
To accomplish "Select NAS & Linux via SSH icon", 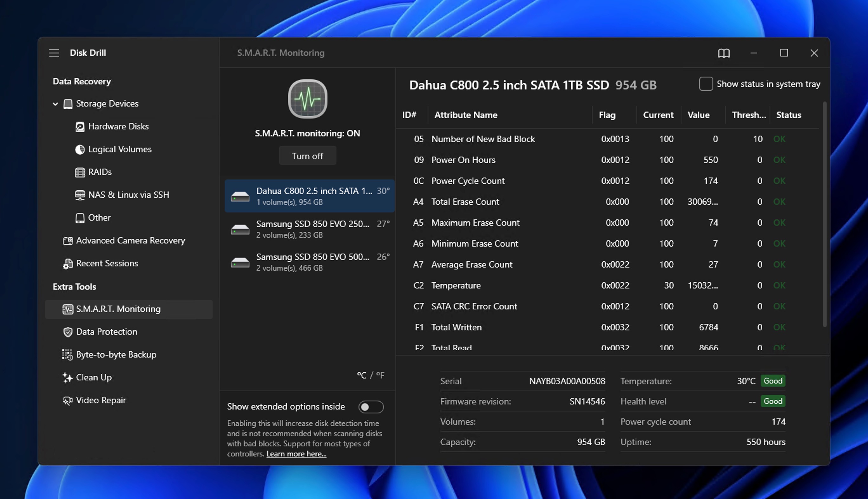I will click(x=80, y=195).
